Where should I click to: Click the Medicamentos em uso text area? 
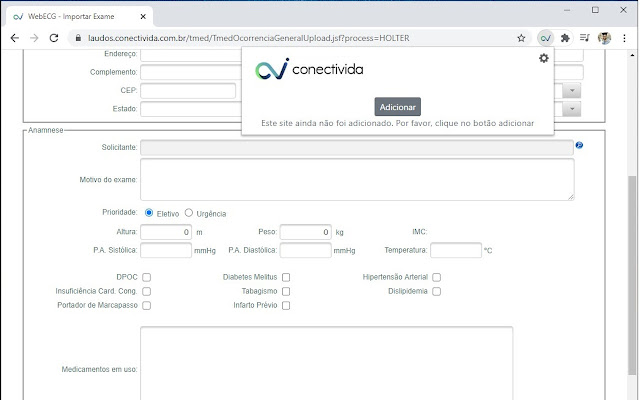(327, 363)
